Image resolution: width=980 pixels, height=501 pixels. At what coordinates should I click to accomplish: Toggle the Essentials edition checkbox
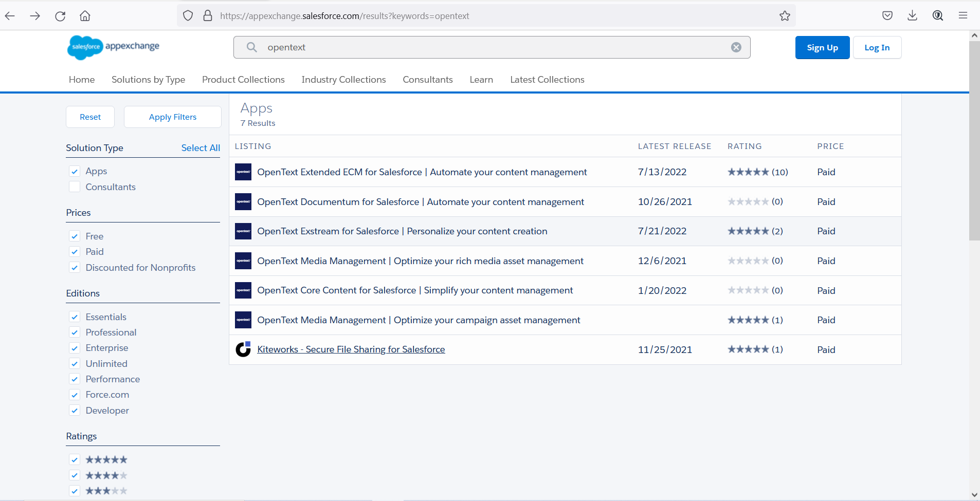[x=75, y=317]
